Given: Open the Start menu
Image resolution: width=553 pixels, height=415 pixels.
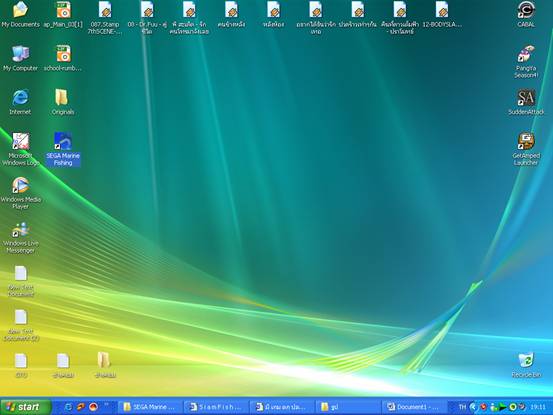Looking at the screenshot, I should coord(25,407).
